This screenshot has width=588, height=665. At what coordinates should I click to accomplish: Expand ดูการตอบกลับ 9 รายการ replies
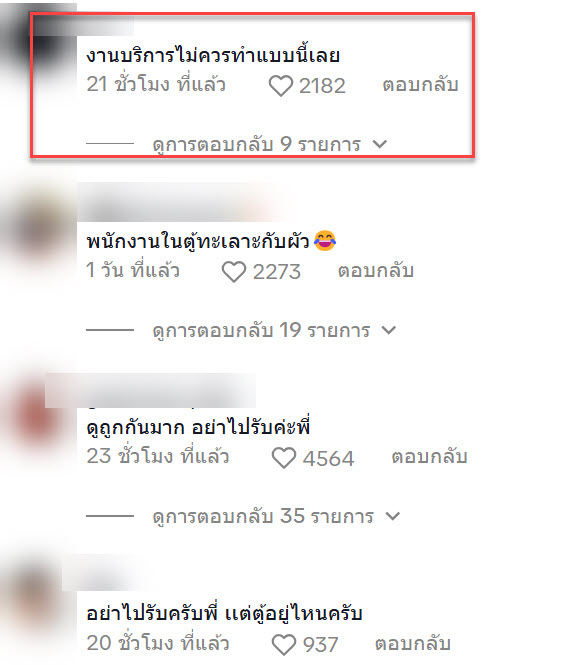(269, 144)
